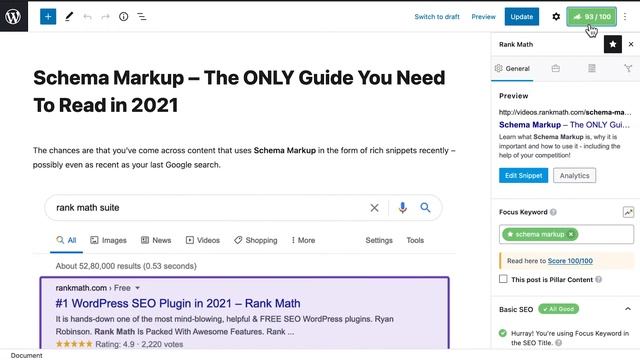Click the Focus Keyword input field

point(566,234)
